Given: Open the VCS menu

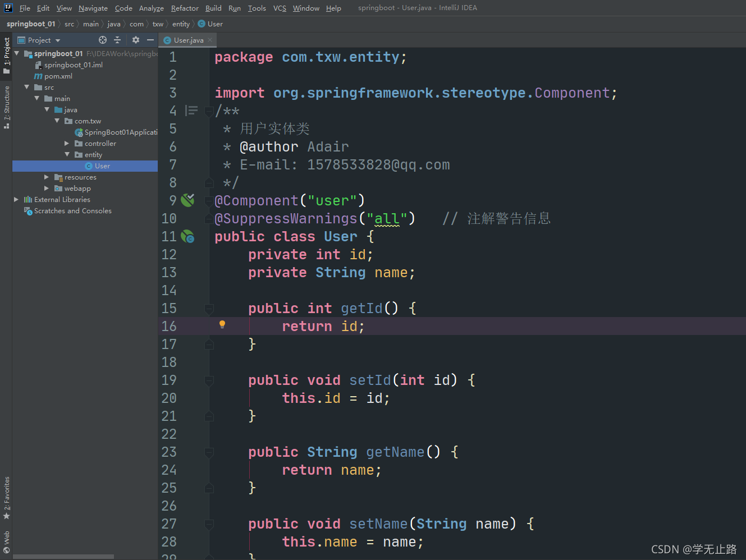Looking at the screenshot, I should [280, 8].
